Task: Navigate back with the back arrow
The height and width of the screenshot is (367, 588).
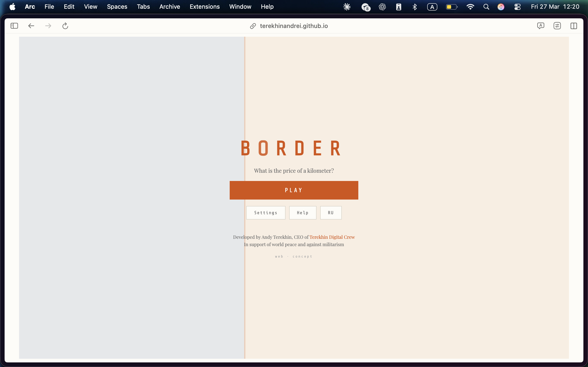Action: (x=31, y=26)
